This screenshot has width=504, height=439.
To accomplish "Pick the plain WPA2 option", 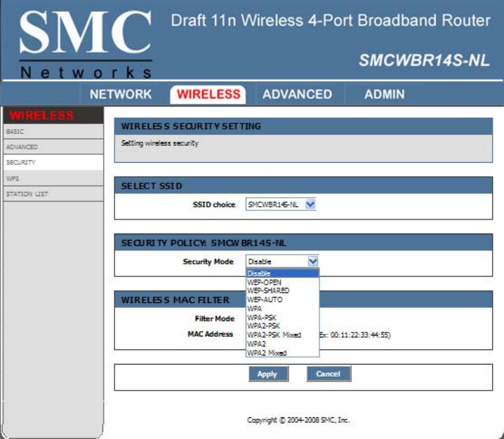I will [283, 344].
